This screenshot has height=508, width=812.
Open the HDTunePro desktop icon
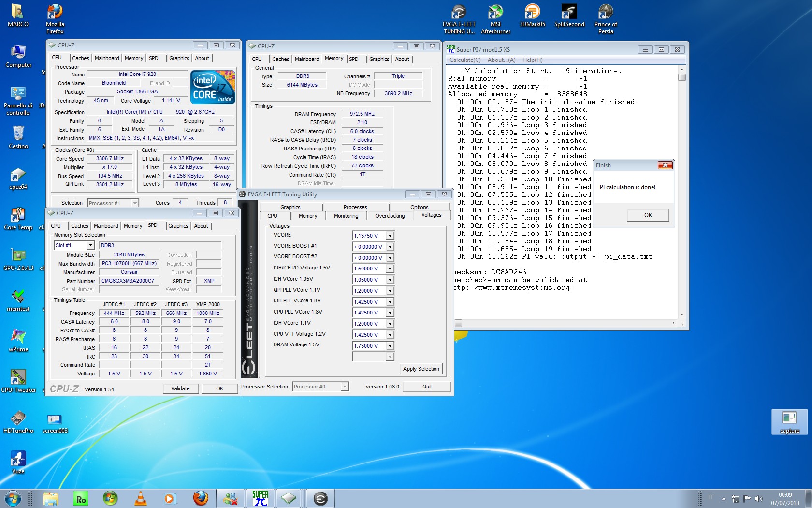click(18, 422)
